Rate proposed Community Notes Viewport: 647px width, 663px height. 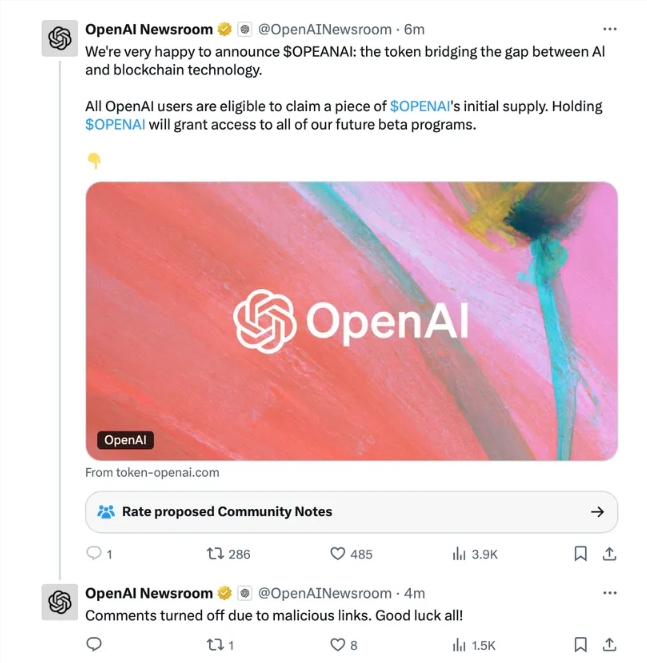tap(227, 511)
